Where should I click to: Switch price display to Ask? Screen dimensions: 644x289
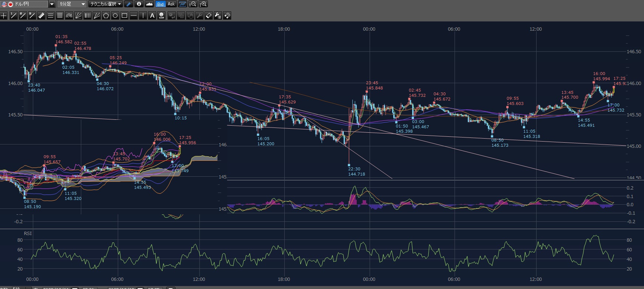tap(171, 4)
